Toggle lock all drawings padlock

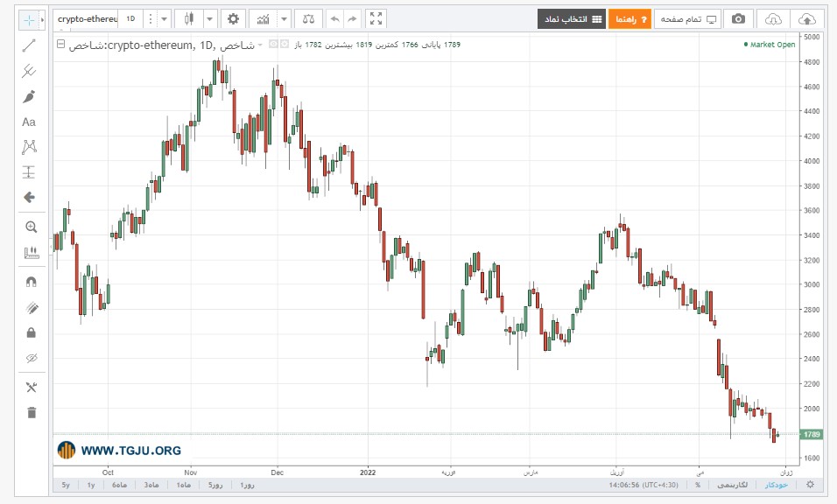[x=32, y=332]
